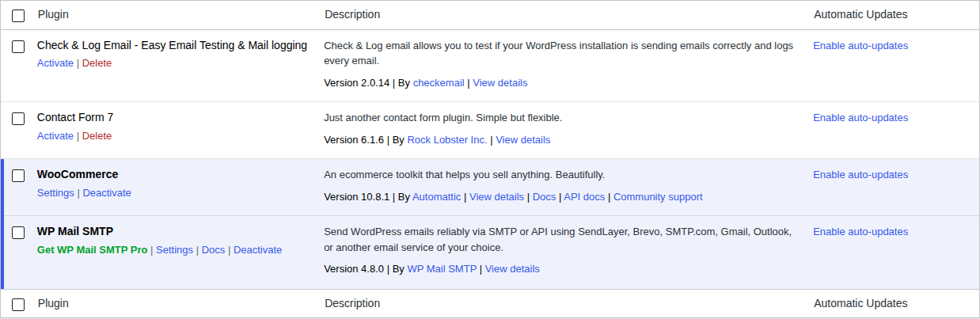Open the WP Mail SMTP Docs link
The height and width of the screenshot is (319, 980).
213,250
